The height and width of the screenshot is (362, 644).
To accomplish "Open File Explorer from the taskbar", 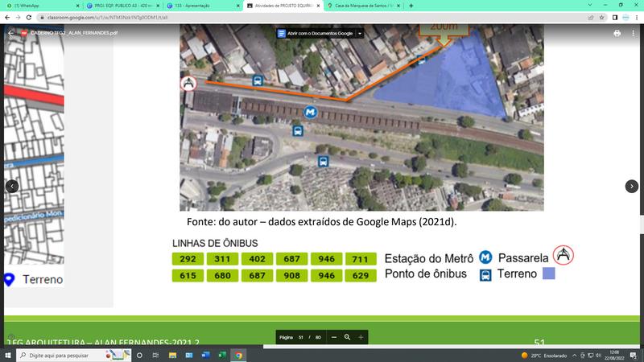I will (172, 356).
